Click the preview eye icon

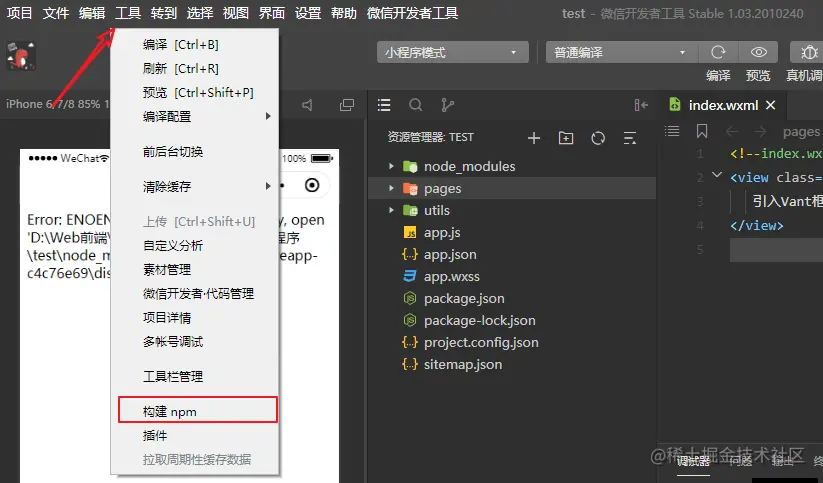(x=758, y=52)
